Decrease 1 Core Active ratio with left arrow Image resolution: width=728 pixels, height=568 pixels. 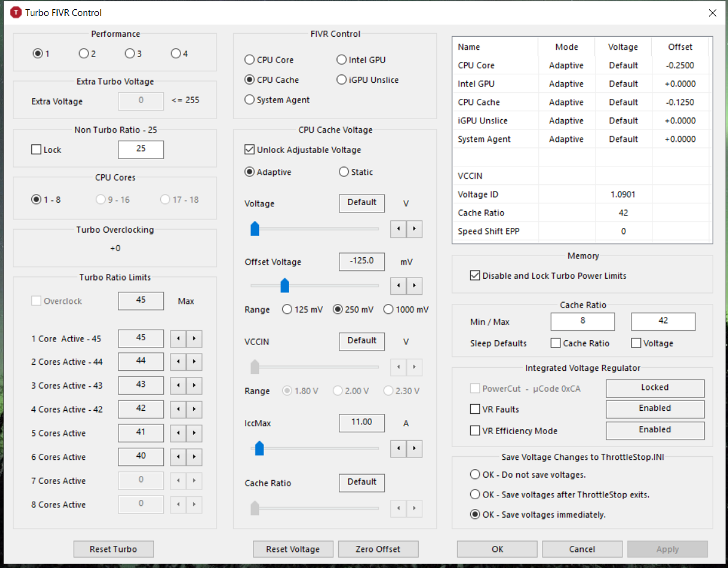(x=178, y=338)
